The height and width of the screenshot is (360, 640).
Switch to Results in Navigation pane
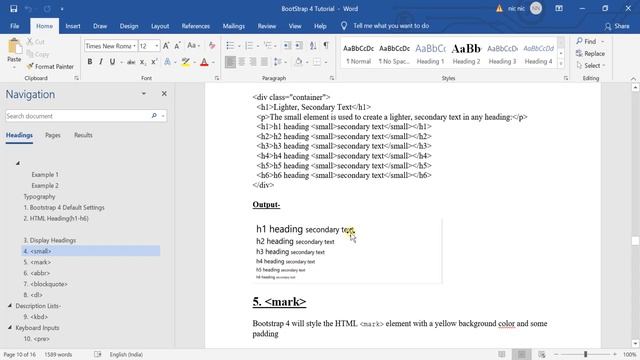pos(83,135)
